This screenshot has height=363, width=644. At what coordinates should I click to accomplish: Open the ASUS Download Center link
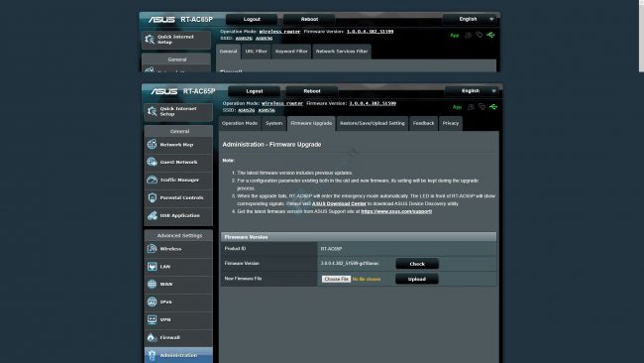point(339,204)
